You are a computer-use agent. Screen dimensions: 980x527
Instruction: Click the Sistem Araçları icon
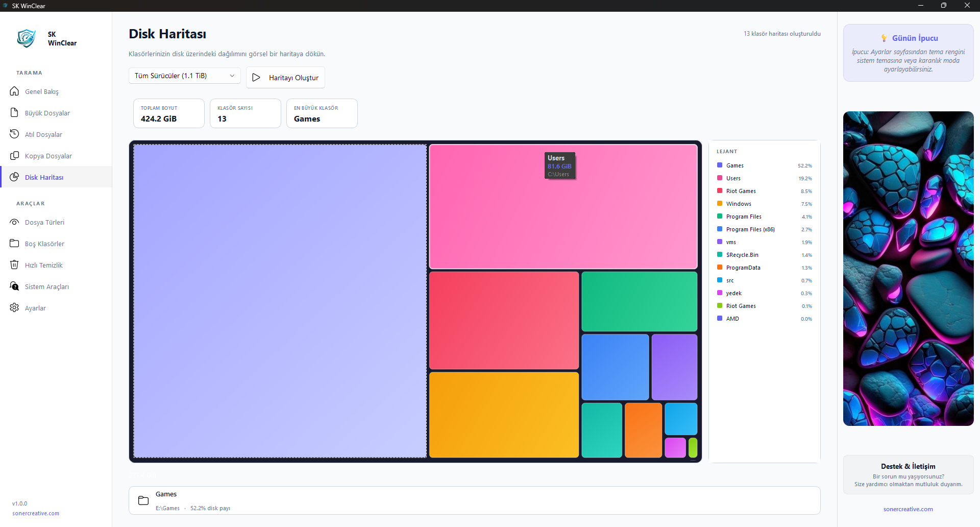click(x=14, y=286)
